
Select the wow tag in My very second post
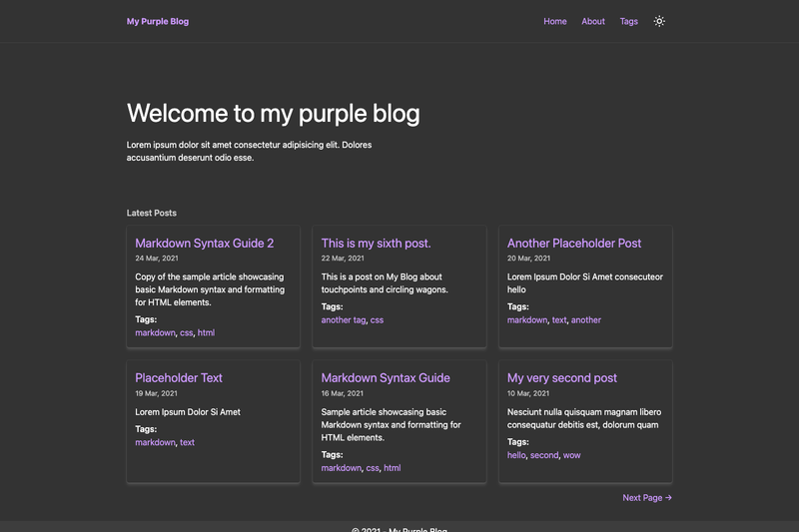(571, 455)
